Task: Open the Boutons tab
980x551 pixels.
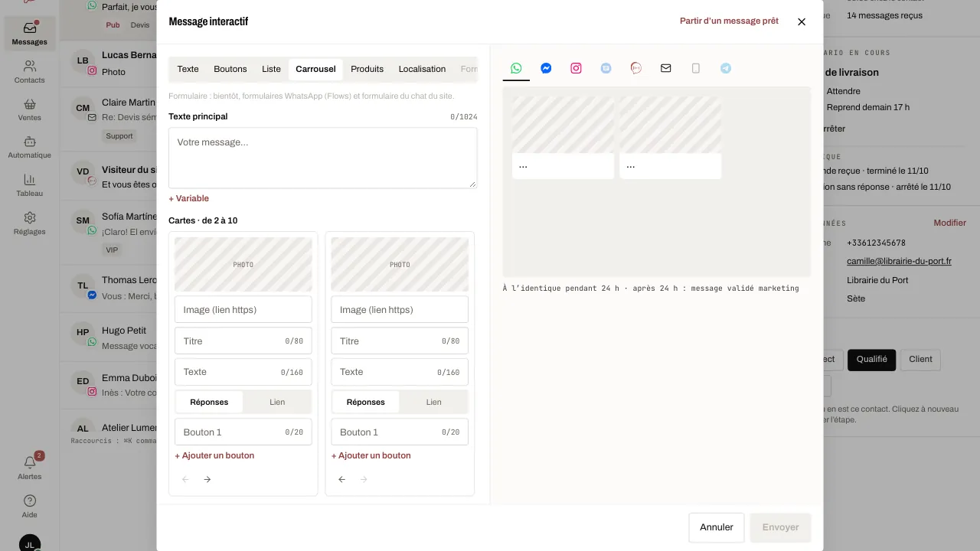Action: (230, 69)
